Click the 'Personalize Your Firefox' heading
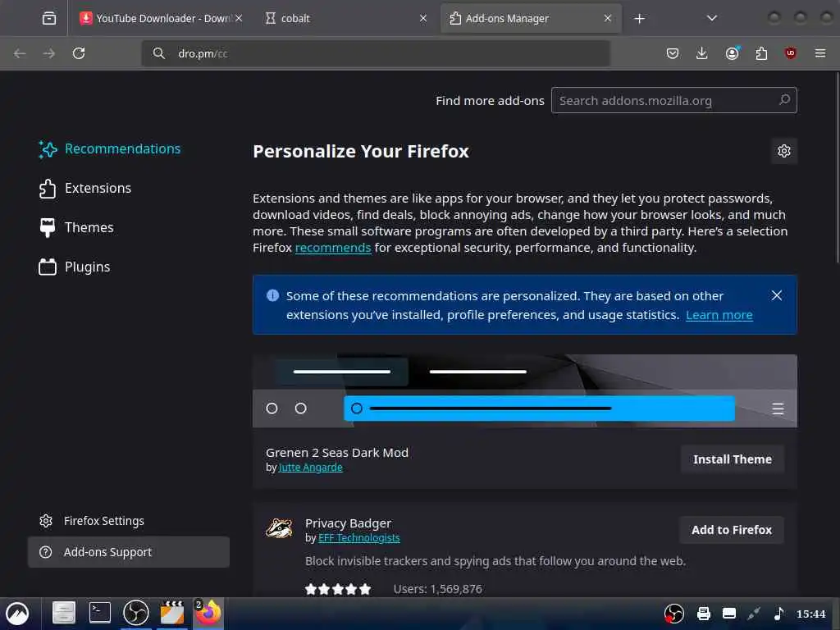Screen dimensions: 840x630 tap(361, 152)
